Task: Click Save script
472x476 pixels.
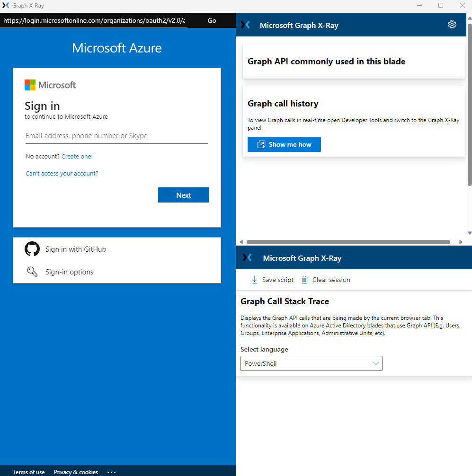Action: [x=272, y=280]
